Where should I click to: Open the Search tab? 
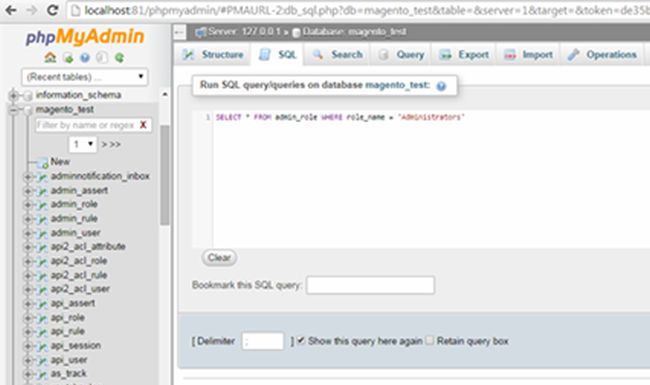coord(337,55)
